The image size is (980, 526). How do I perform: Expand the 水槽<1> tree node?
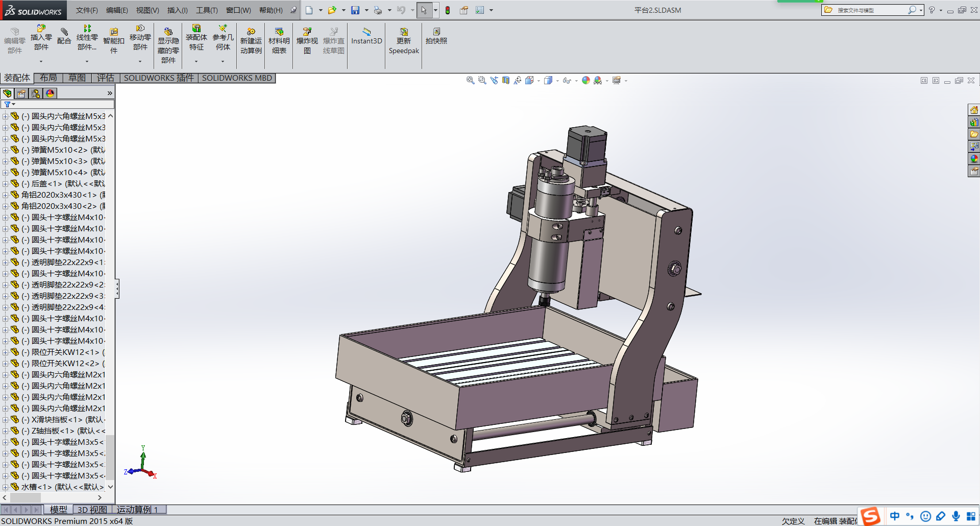coord(5,487)
